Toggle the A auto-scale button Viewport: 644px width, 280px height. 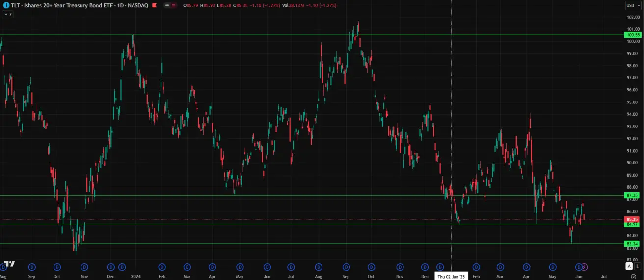point(629,266)
